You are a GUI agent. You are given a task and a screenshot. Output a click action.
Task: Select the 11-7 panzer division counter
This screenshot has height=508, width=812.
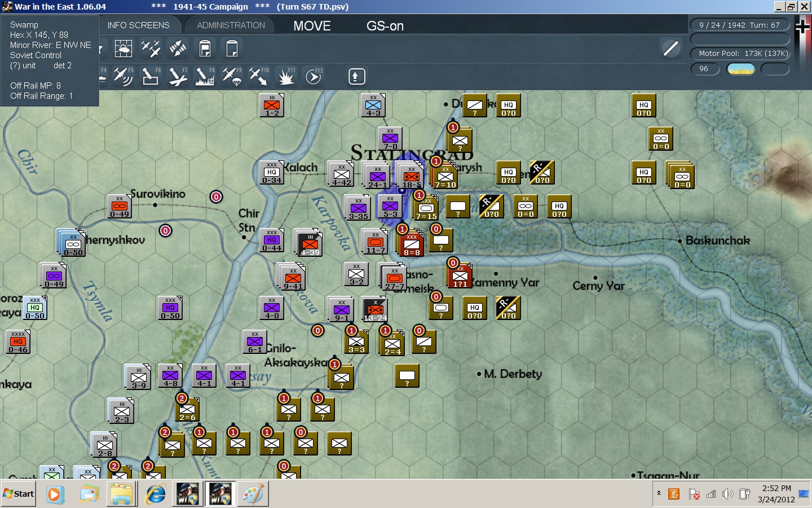point(376,242)
